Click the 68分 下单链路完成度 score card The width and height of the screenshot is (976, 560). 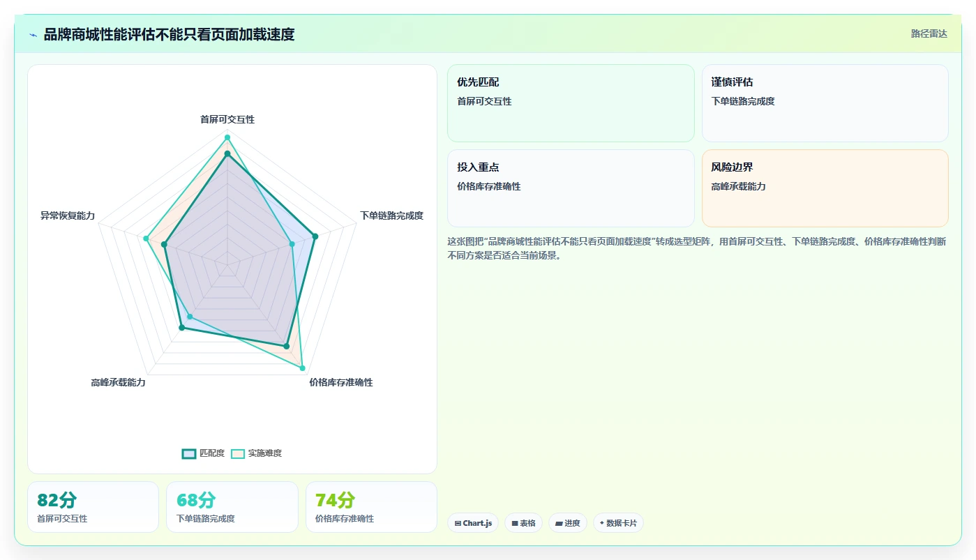(x=232, y=507)
